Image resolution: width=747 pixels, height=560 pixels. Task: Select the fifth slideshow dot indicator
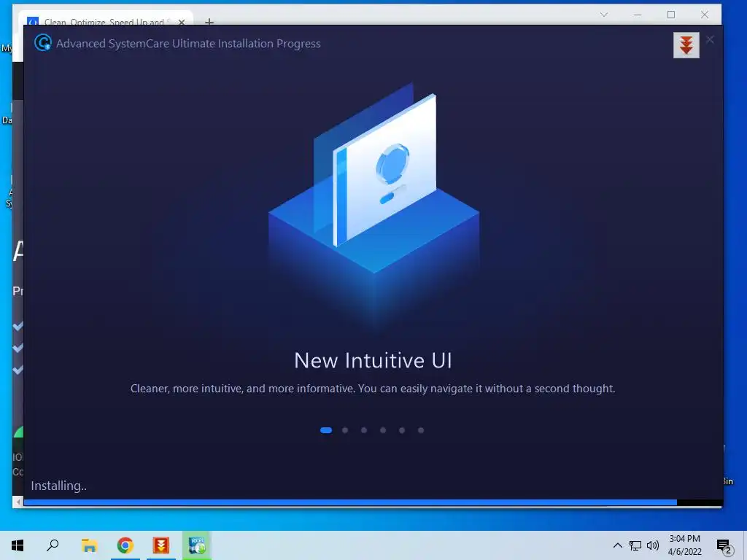[402, 430]
